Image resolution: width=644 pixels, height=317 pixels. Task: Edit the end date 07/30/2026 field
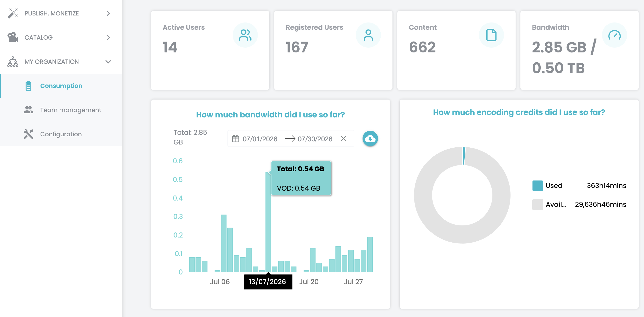point(315,139)
